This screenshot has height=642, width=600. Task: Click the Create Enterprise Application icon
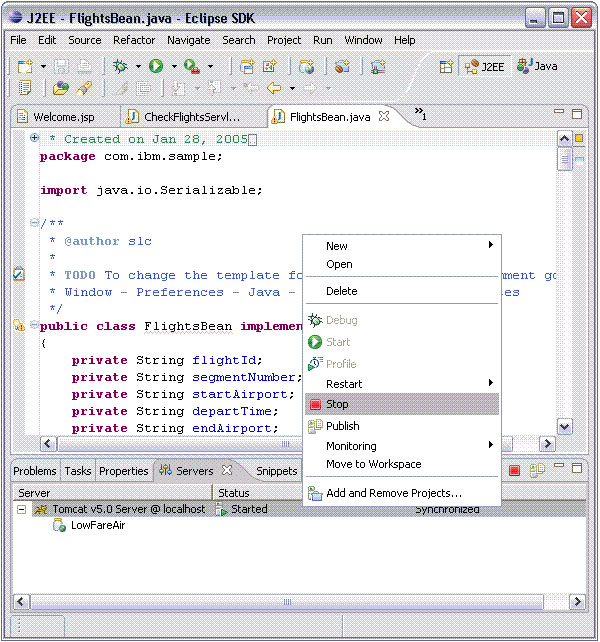click(247, 66)
